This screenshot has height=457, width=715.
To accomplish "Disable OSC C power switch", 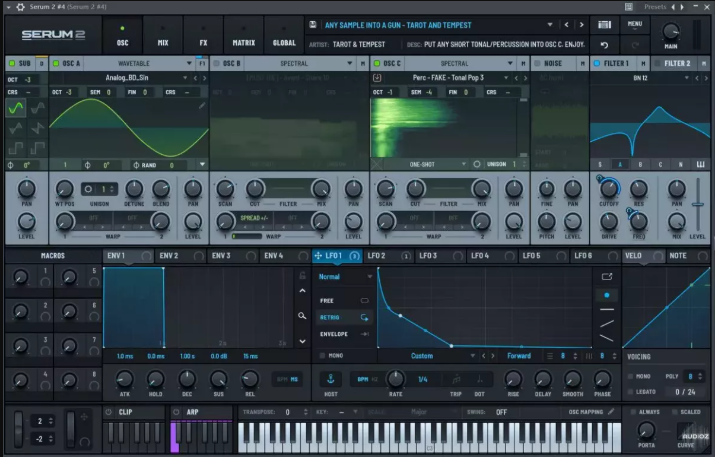I will (377, 63).
